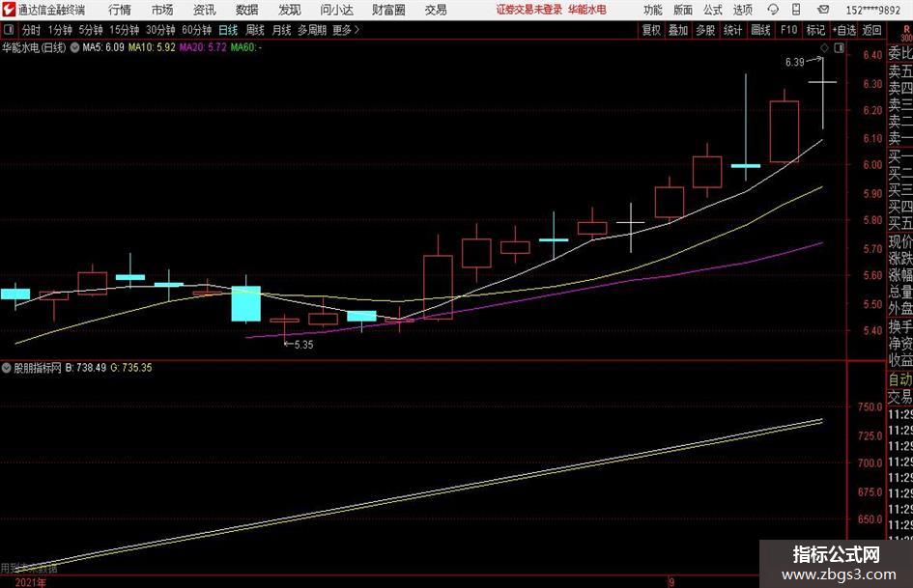Click the 多股 multi-stock button
This screenshot has height=588, width=913.
click(705, 30)
